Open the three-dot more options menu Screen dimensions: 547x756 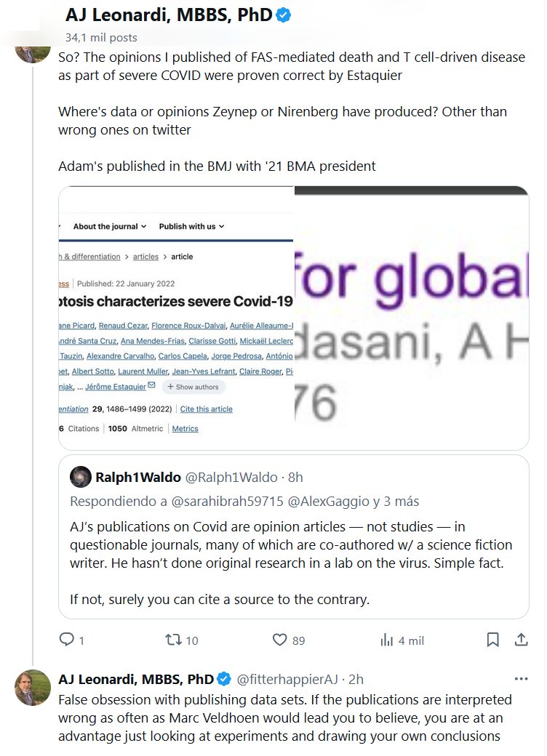(x=521, y=679)
